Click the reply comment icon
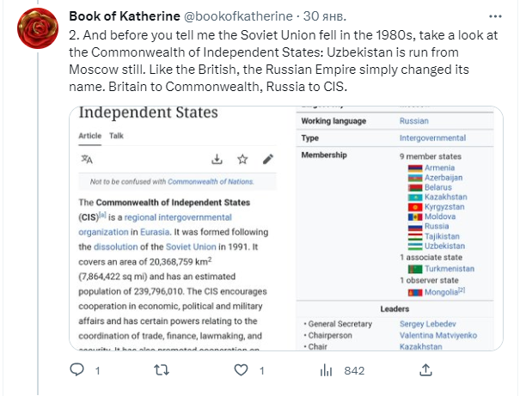532x396 pixels. 77,370
